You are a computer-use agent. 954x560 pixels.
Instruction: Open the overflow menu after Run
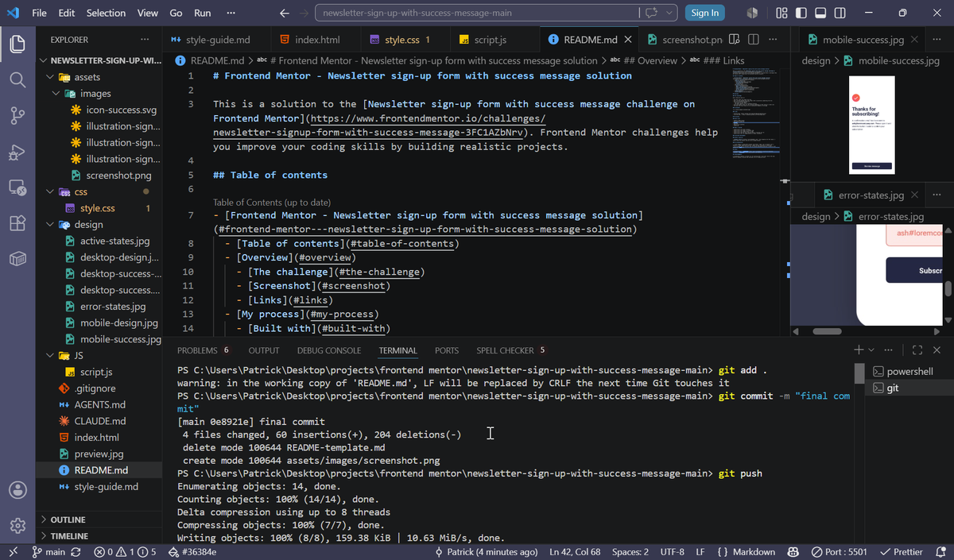pos(231,13)
